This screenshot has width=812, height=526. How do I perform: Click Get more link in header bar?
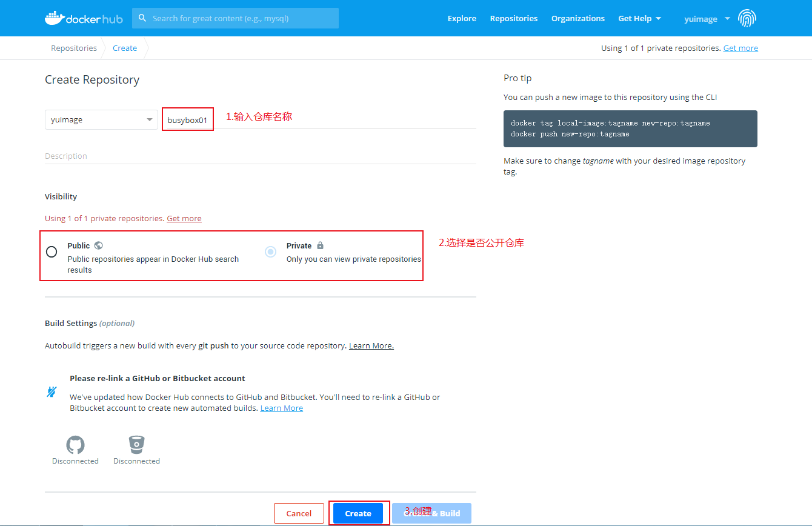coord(740,48)
